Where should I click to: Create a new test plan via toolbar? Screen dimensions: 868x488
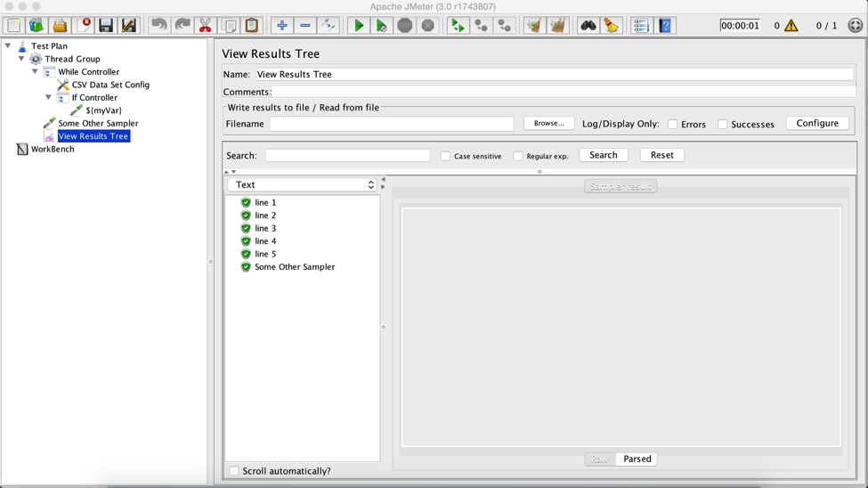click(x=14, y=26)
